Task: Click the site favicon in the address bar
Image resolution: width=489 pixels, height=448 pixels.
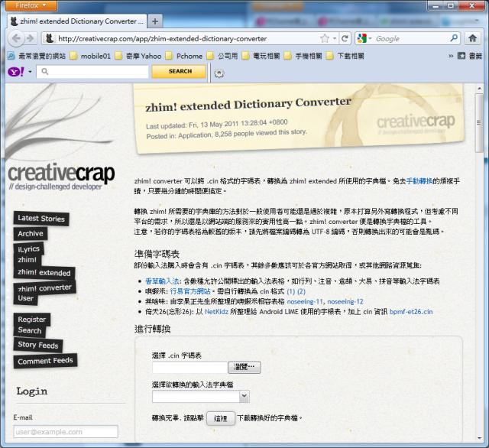Action: tap(50, 38)
